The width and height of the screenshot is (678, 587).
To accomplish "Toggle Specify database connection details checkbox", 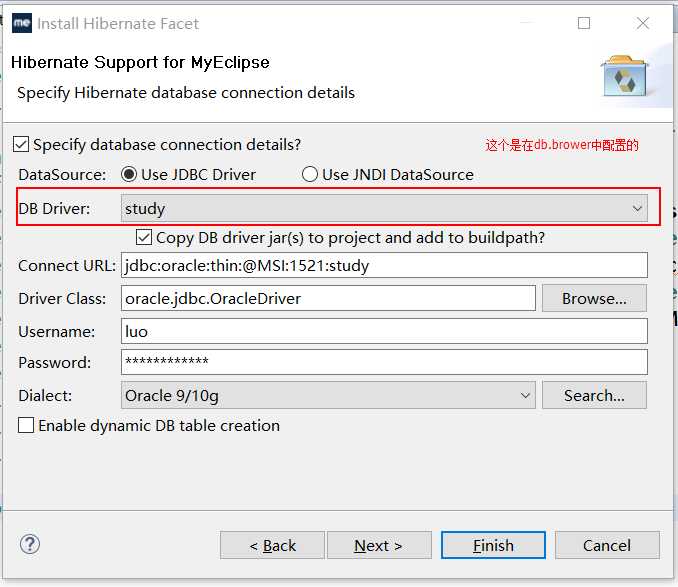I will tap(21, 144).
